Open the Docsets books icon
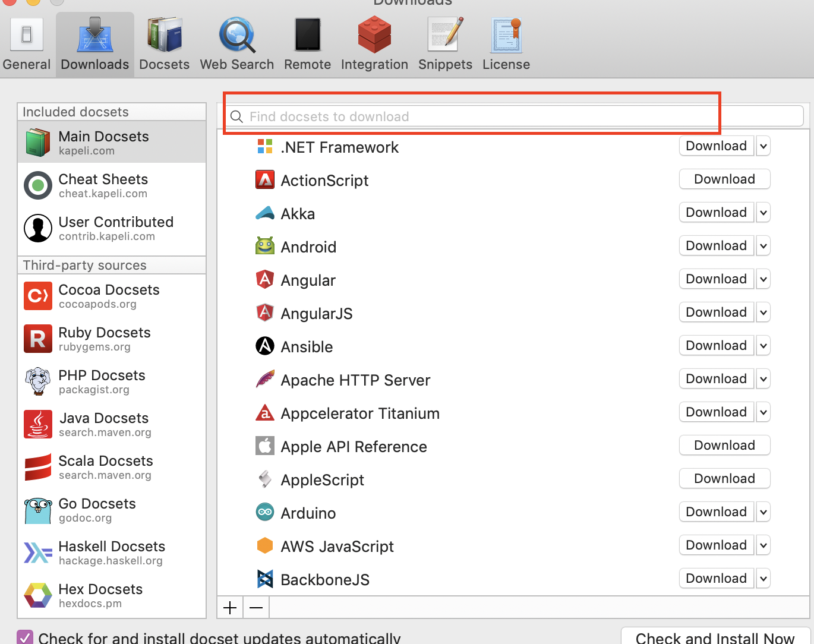The width and height of the screenshot is (814, 644). 165,35
